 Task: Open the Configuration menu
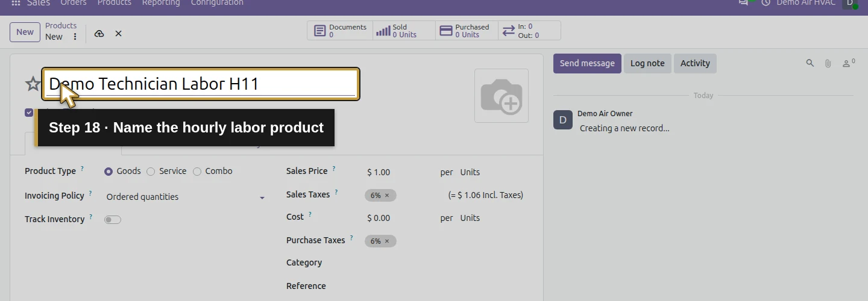pyautogui.click(x=217, y=3)
